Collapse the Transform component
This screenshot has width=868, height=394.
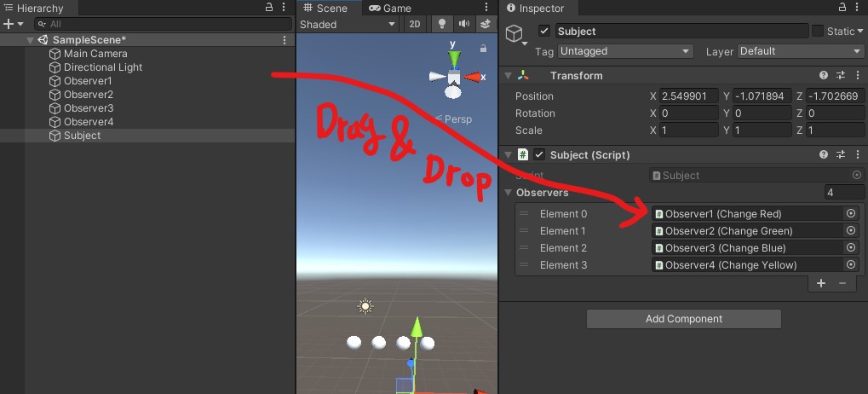tap(508, 75)
